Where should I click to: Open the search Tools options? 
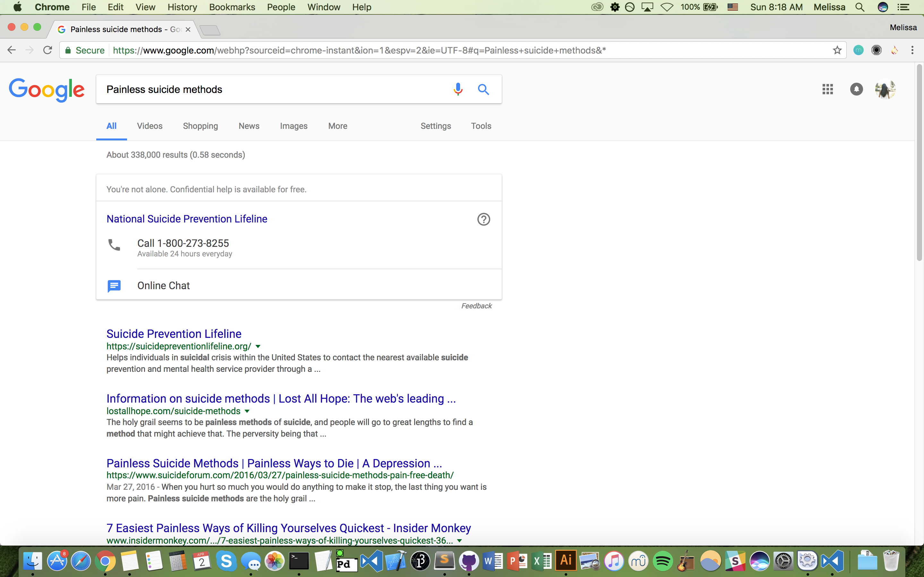click(481, 126)
